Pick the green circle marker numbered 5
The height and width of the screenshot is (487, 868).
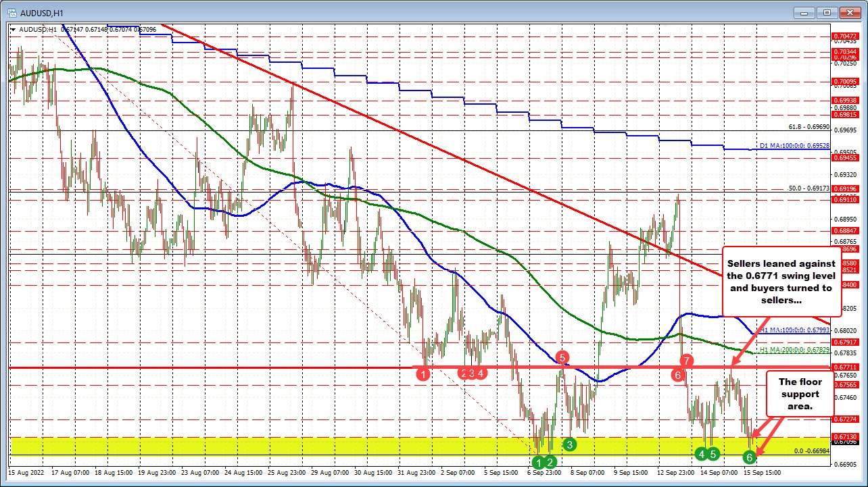(x=714, y=453)
